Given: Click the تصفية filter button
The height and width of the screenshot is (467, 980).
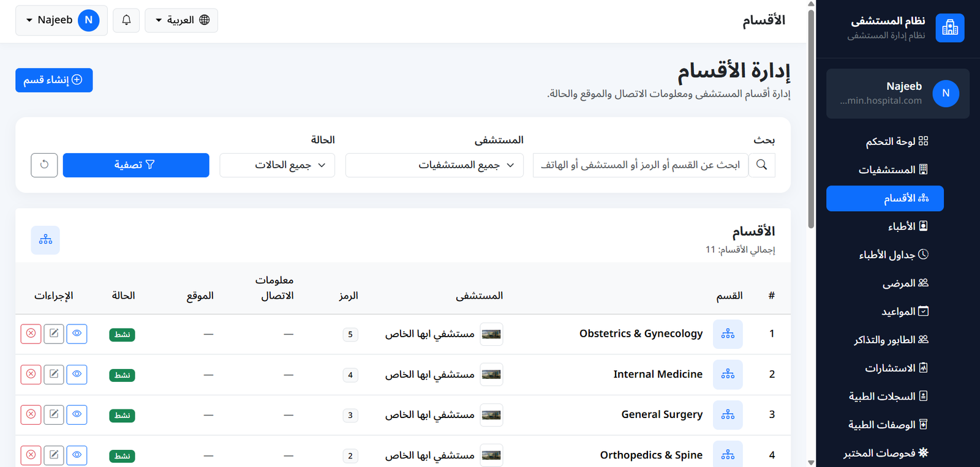Looking at the screenshot, I should click(136, 165).
